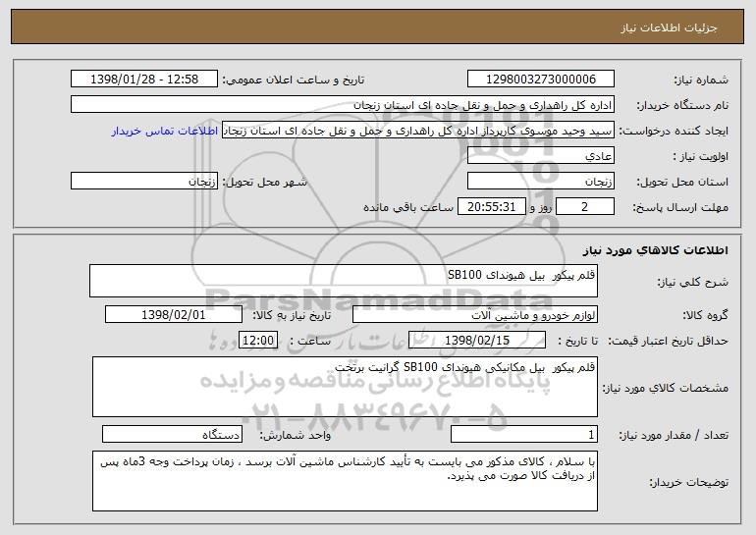This screenshot has width=756, height=535.
Task: Select the buyer organization name field
Action: [343, 105]
